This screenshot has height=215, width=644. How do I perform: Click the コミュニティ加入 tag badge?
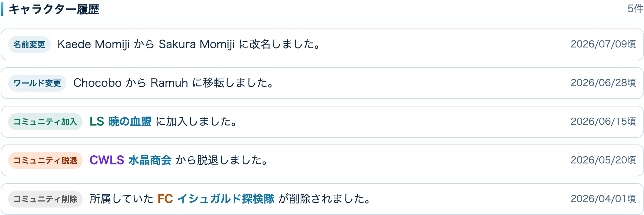[45, 122]
